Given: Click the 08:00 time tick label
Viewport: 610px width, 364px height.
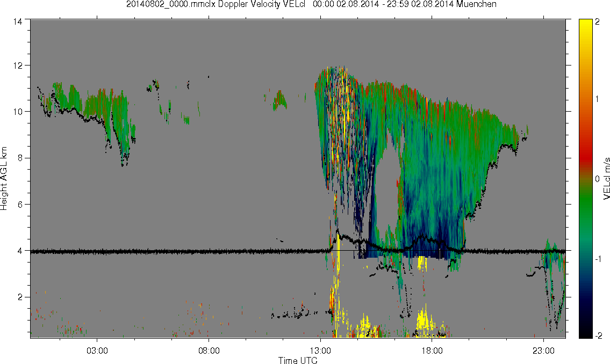Looking at the screenshot, I should tap(209, 351).
